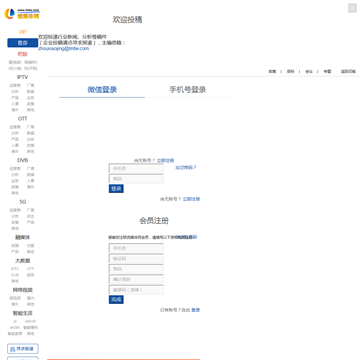The height and width of the screenshot is (360, 360).
Task: Click the 密码 field under 会员注册
Action: point(136,269)
